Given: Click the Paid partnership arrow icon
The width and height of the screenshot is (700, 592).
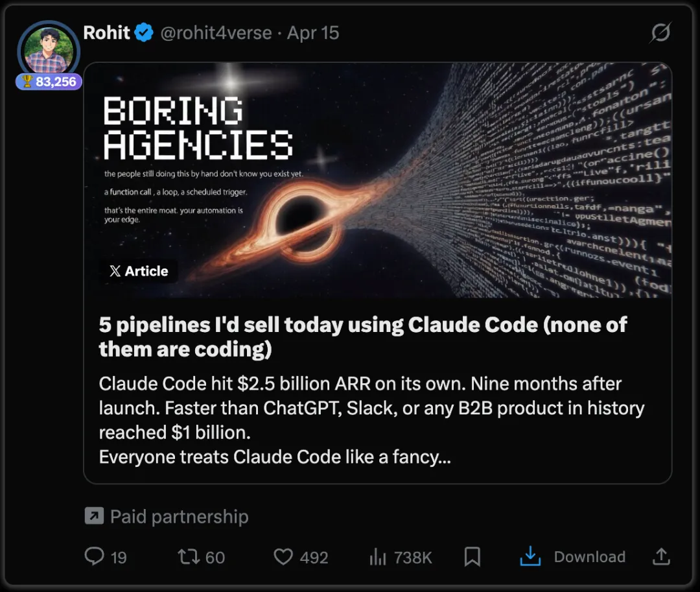Looking at the screenshot, I should coord(94,516).
